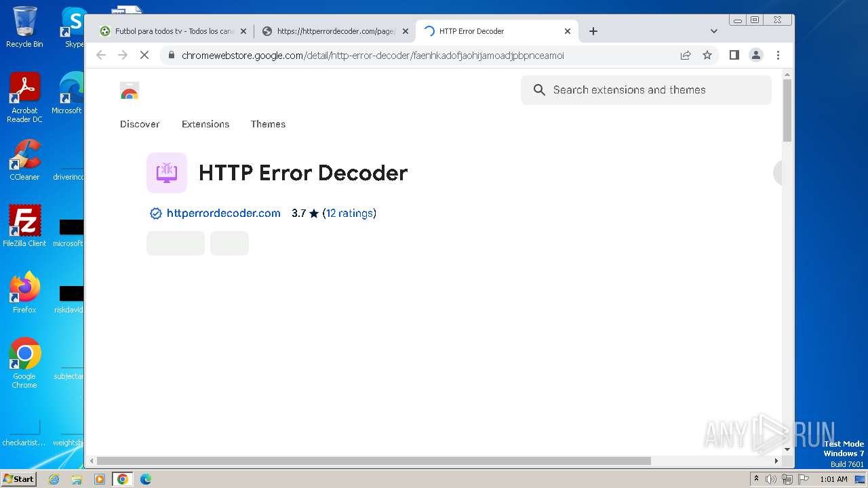Visit httperrordecoder.com publisher link
The height and width of the screenshot is (488, 868).
pos(223,213)
